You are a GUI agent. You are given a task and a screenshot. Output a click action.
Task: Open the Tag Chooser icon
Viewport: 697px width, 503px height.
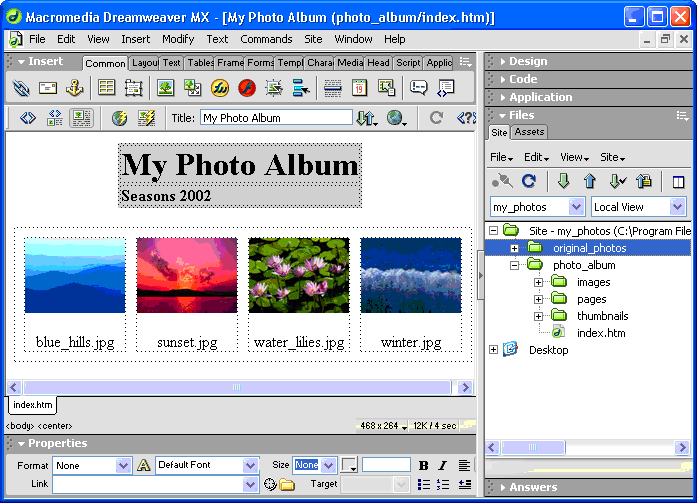click(445, 88)
